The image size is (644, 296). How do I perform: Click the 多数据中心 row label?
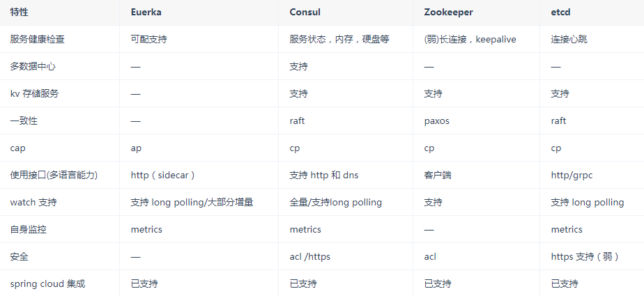click(x=33, y=67)
